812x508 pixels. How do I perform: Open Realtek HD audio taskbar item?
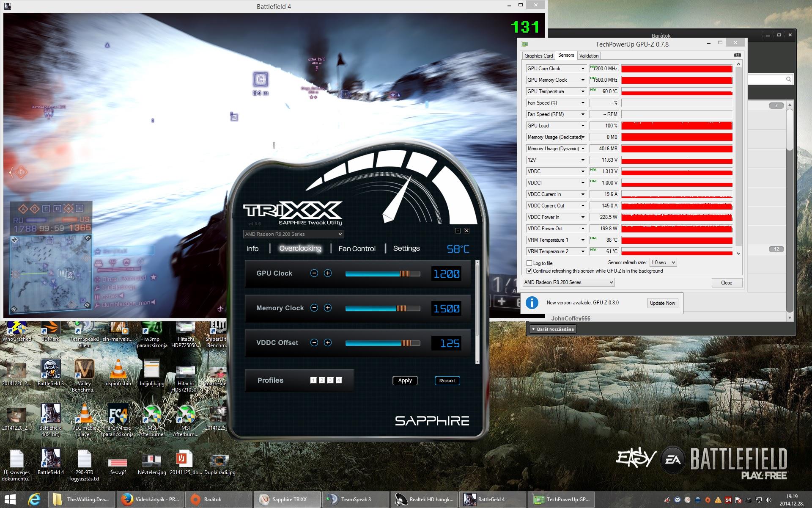click(x=424, y=500)
